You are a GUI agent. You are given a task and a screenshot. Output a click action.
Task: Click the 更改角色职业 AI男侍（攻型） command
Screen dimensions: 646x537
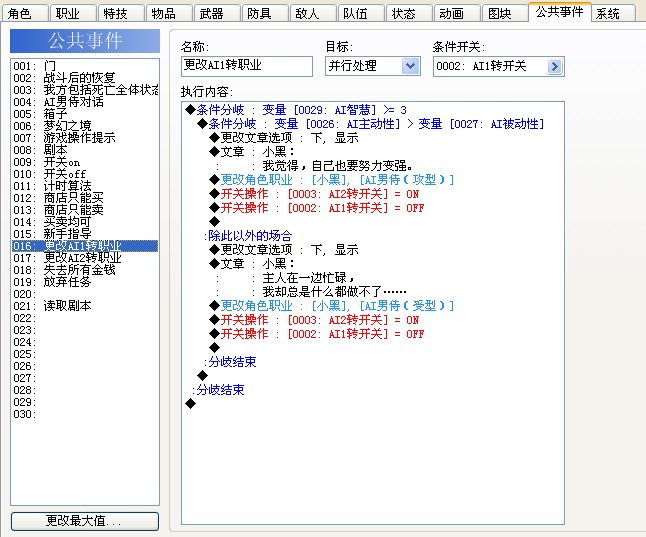332,180
